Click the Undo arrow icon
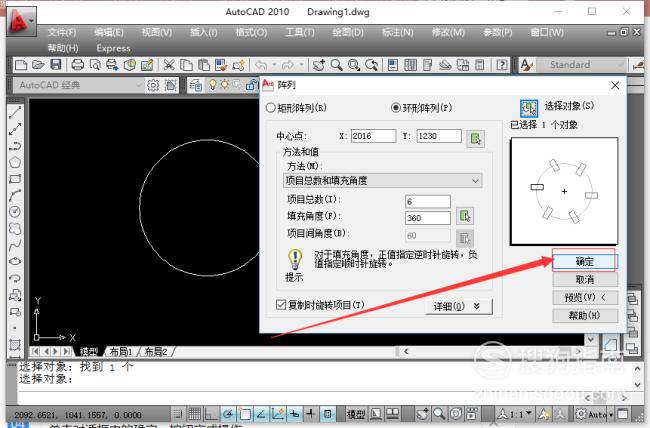This screenshot has width=650, height=428. coord(261,65)
